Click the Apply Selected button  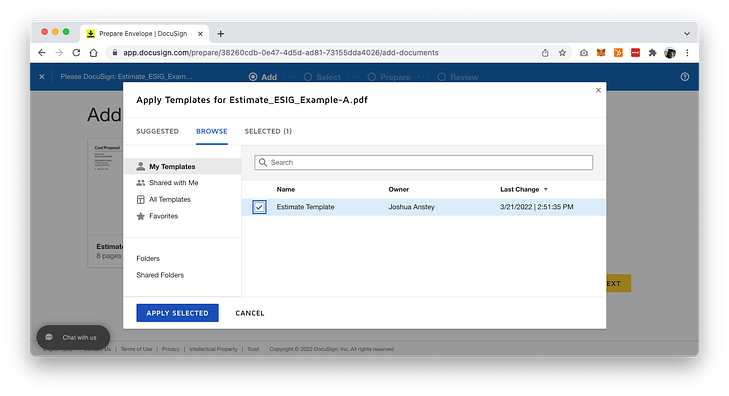[x=177, y=313]
